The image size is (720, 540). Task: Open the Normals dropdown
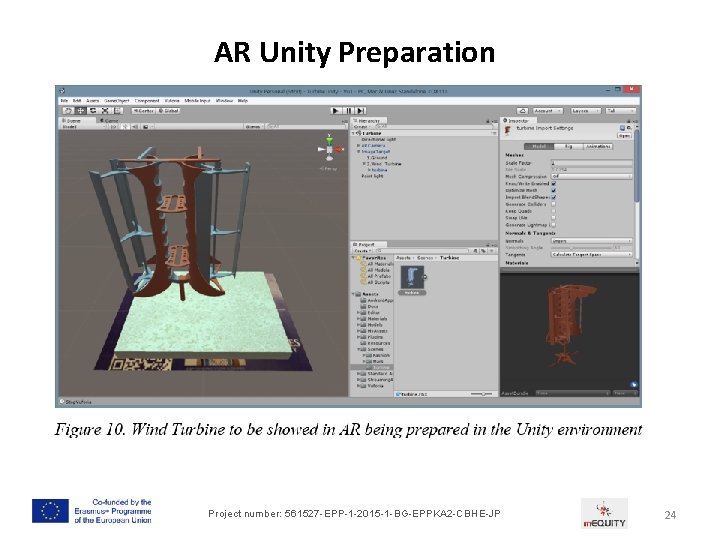point(591,241)
